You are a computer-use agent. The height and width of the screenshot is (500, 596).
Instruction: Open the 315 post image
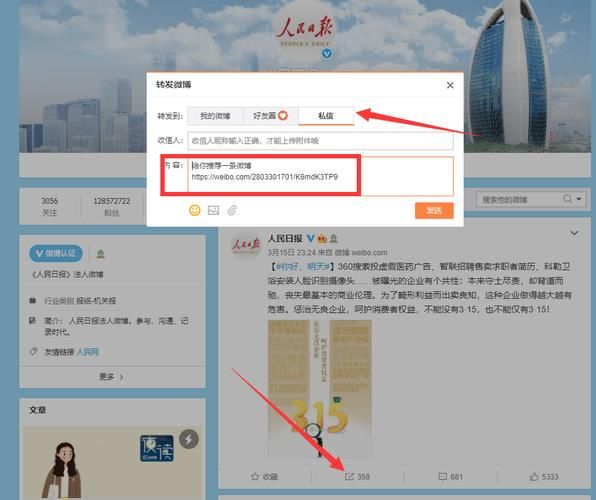319,388
